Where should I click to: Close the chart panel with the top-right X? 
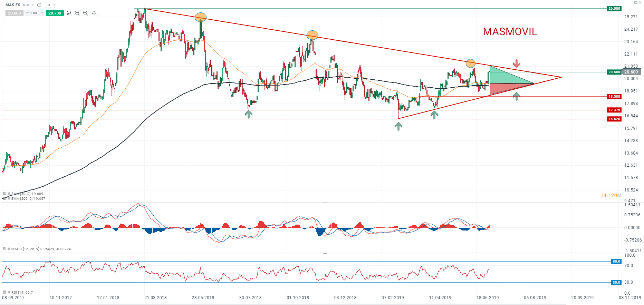[x=641, y=2]
